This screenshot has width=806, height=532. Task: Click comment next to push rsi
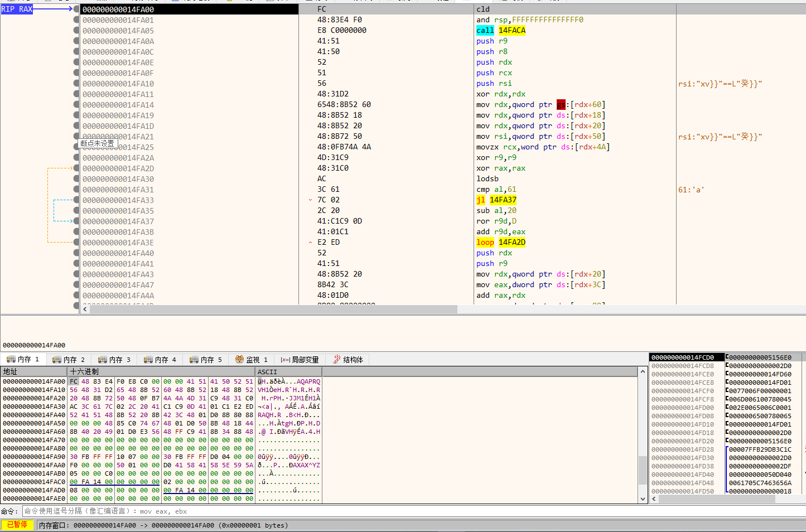coord(720,84)
